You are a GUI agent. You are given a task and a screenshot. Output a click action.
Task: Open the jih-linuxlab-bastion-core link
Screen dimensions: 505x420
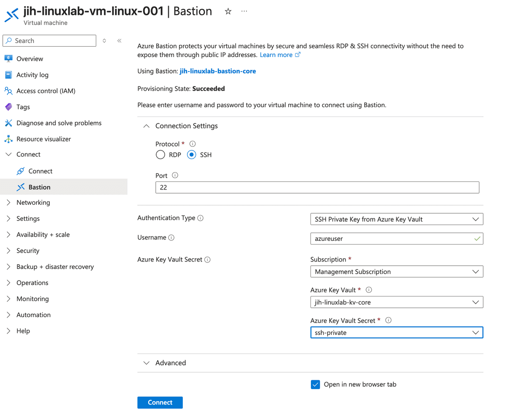coord(217,71)
